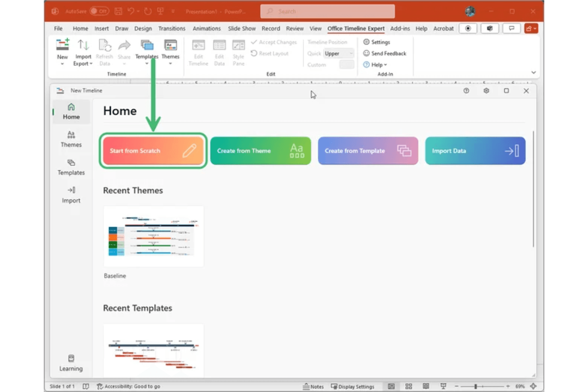Open the Share dropdown button in the top right

click(531, 29)
